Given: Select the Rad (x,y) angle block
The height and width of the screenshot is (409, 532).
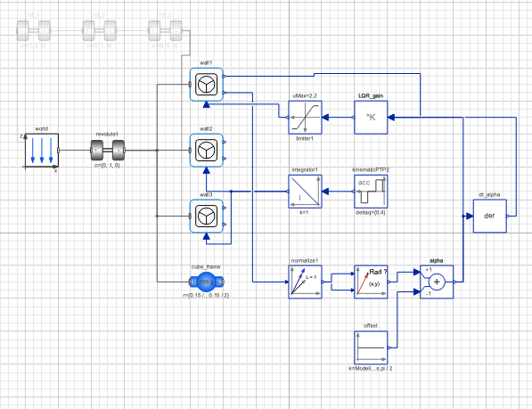Looking at the screenshot, I should [x=371, y=282].
